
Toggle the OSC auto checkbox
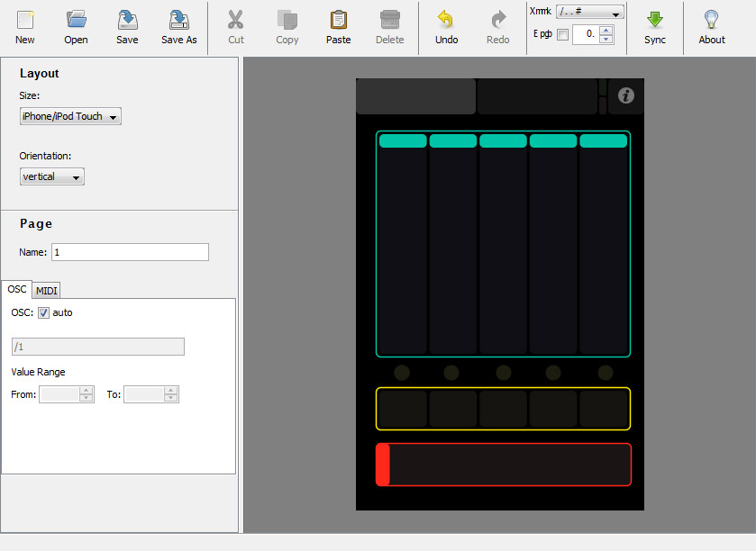(44, 312)
